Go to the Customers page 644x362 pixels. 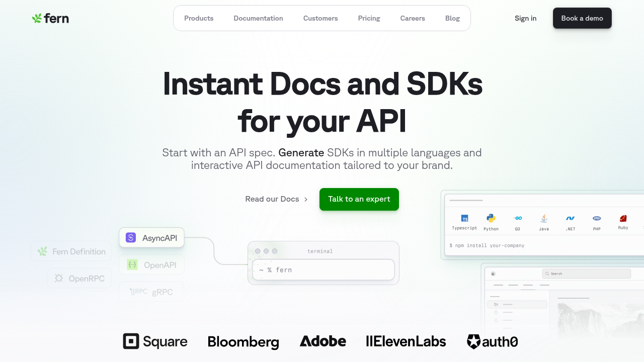[320, 18]
